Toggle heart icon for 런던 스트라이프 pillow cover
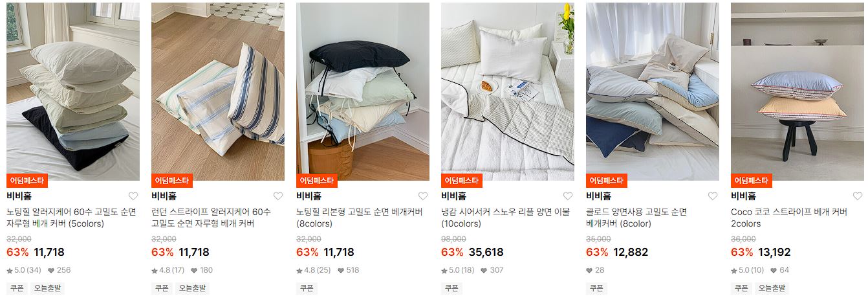868x307 pixels. click(x=278, y=196)
